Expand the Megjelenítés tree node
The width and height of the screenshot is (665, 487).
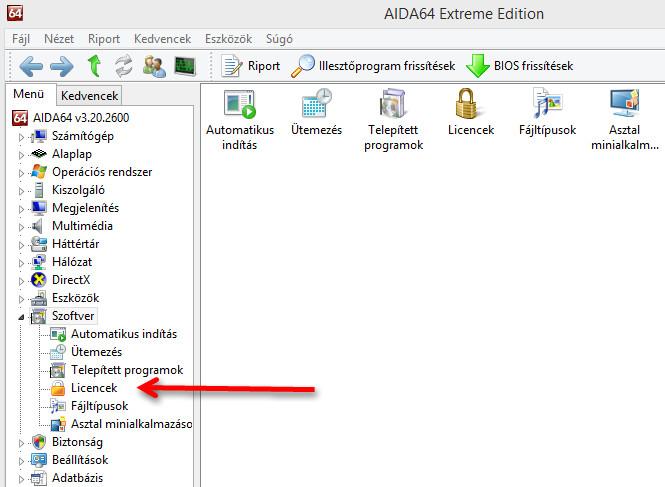tap(21, 209)
